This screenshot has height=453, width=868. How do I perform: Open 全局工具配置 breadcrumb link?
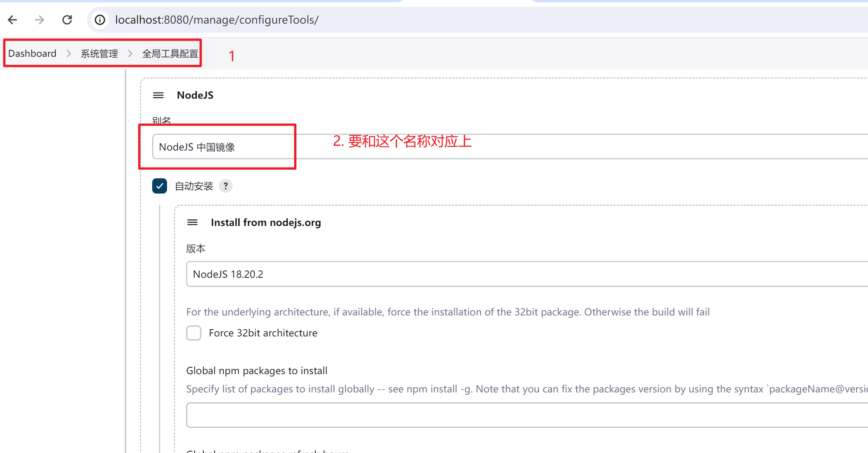(170, 53)
